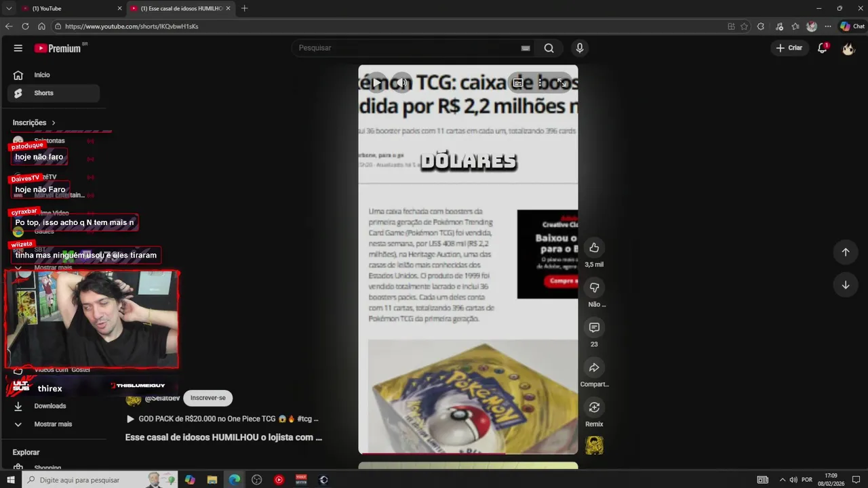This screenshot has height=488, width=868.
Task: Open the comments showing 23
Action: [594, 327]
